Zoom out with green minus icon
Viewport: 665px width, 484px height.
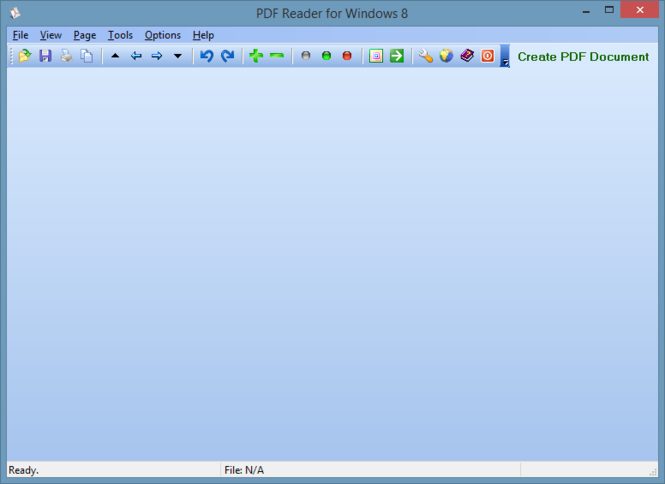tap(277, 56)
